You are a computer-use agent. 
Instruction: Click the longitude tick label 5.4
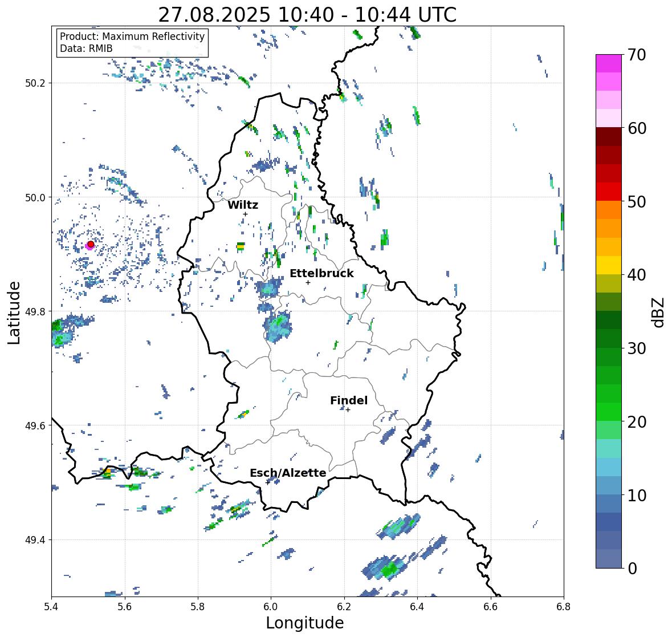click(51, 606)
